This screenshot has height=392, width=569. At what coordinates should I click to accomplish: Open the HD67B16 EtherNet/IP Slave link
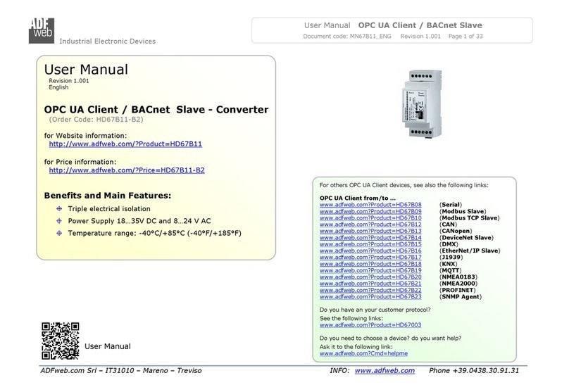370,251
